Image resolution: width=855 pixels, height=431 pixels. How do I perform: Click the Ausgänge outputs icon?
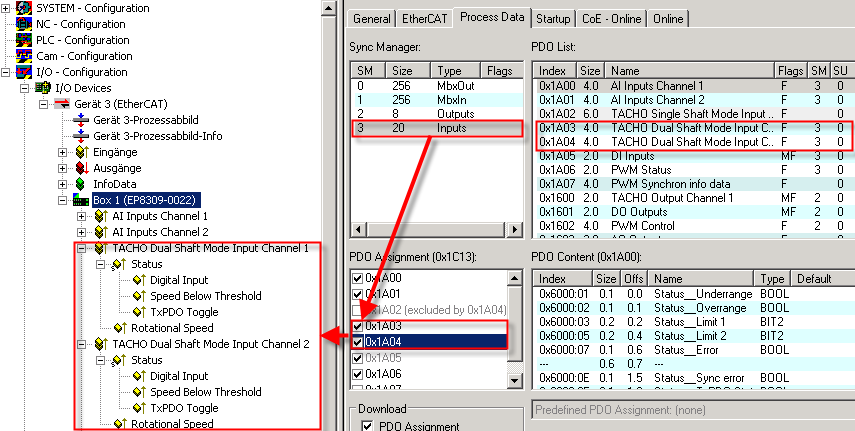coord(82,168)
